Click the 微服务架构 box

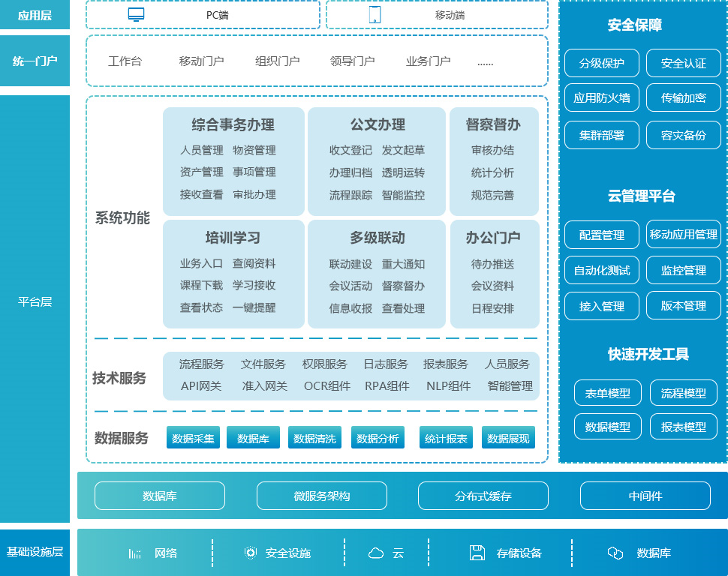(321, 496)
